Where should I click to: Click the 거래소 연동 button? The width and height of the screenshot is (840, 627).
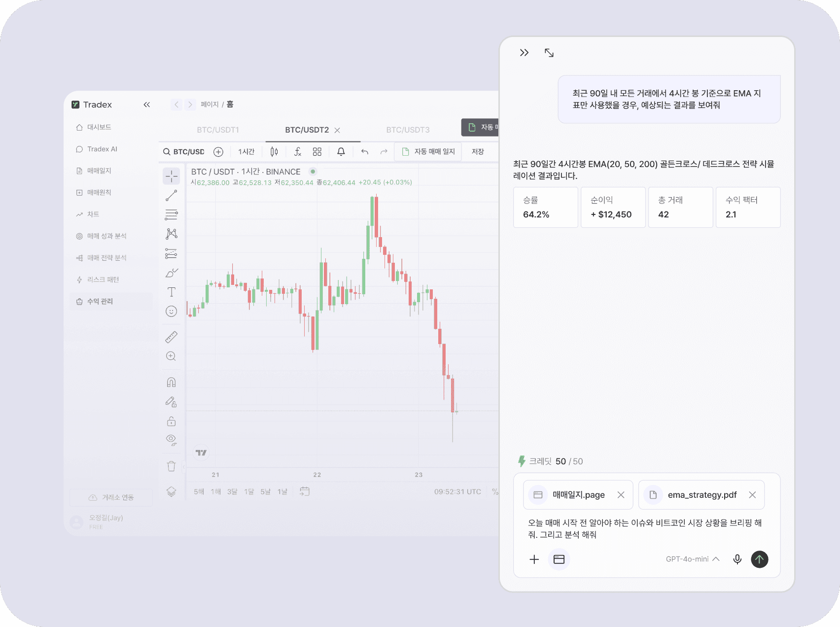[111, 497]
